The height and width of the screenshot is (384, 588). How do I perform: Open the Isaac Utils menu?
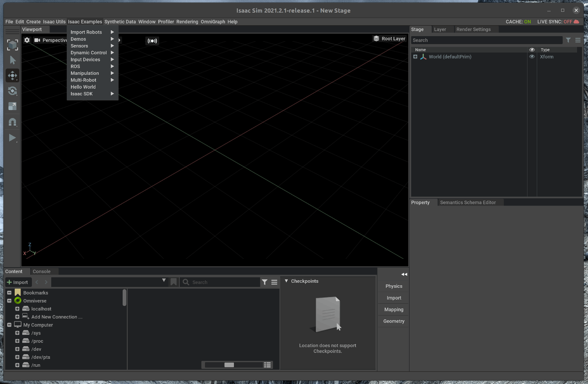[x=54, y=22]
